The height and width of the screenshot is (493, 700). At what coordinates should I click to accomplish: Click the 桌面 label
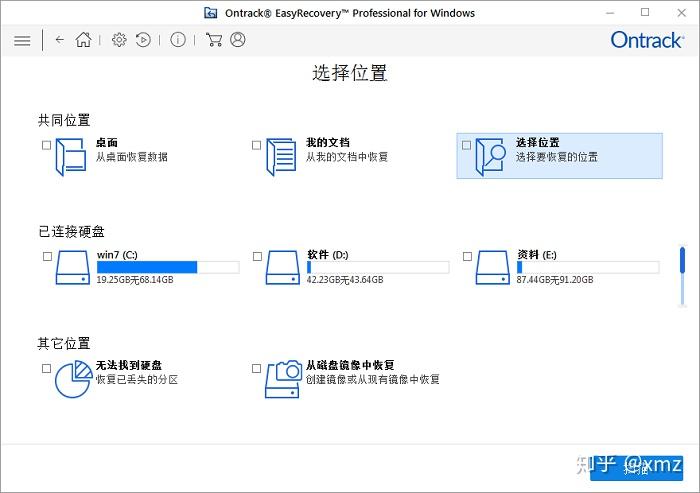pyautogui.click(x=107, y=142)
